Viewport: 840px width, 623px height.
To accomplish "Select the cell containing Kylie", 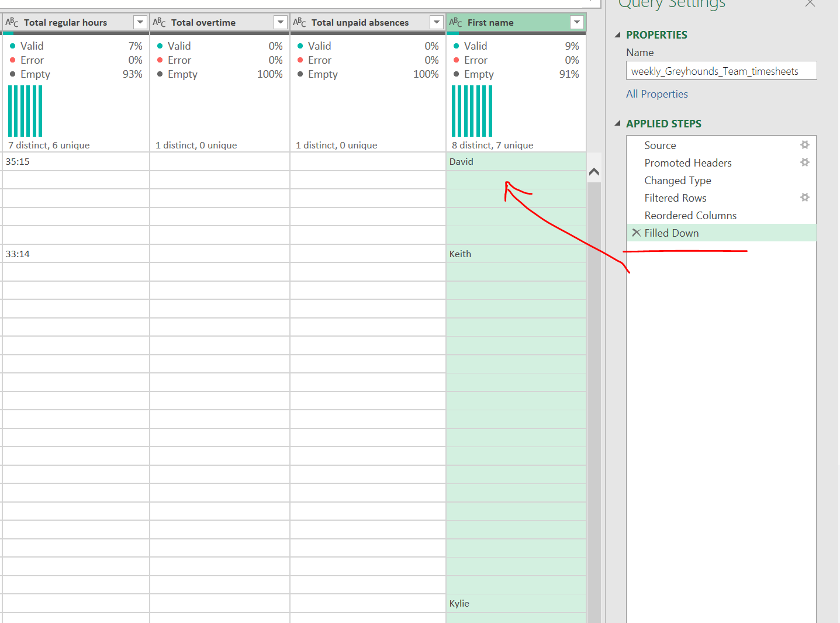I will coord(516,604).
